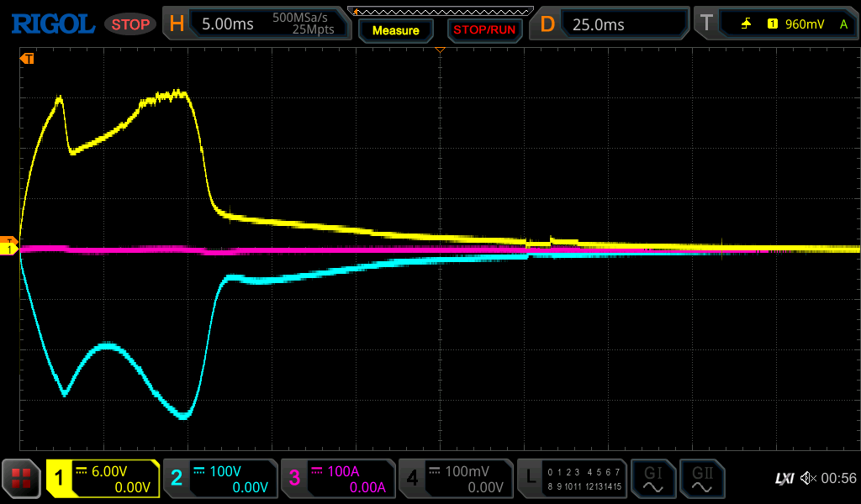Click the red STOP status indicator

[x=130, y=24]
